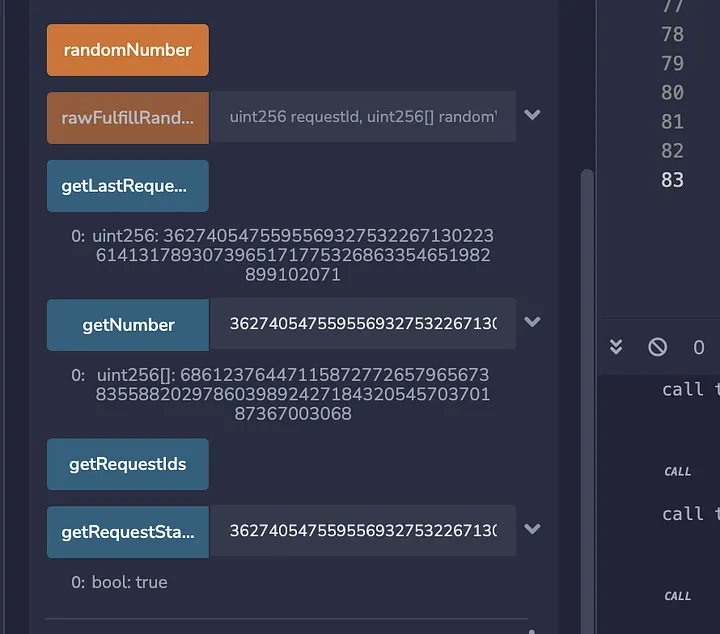Click the getLastReque... uint256 output value
The width and height of the screenshot is (720, 634).
pyautogui.click(x=292, y=255)
